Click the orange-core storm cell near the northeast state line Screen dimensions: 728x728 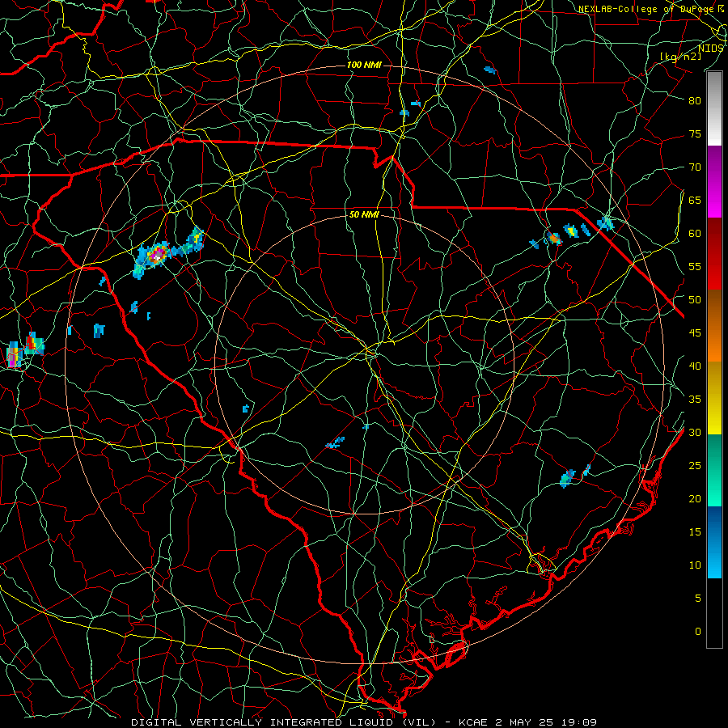pos(554,238)
